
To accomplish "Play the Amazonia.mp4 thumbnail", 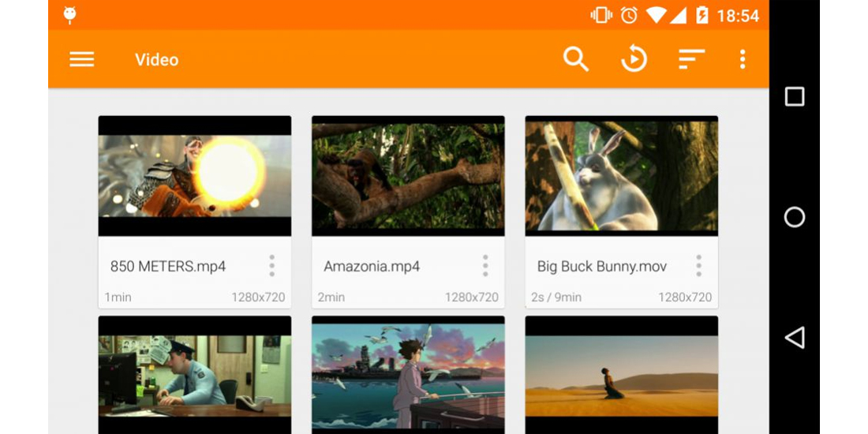I will [408, 176].
